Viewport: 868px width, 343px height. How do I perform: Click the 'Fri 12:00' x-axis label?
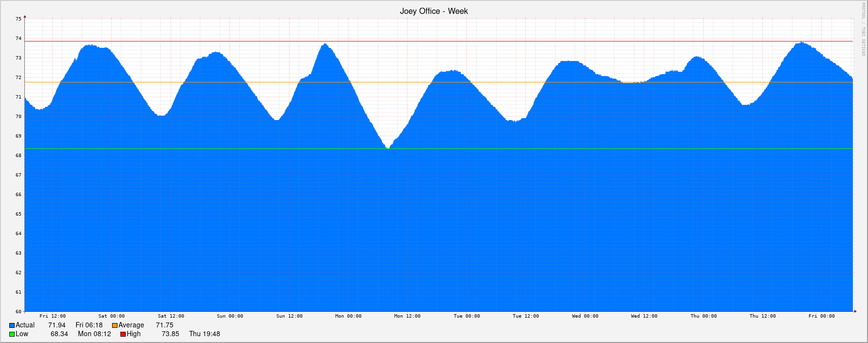click(x=53, y=316)
